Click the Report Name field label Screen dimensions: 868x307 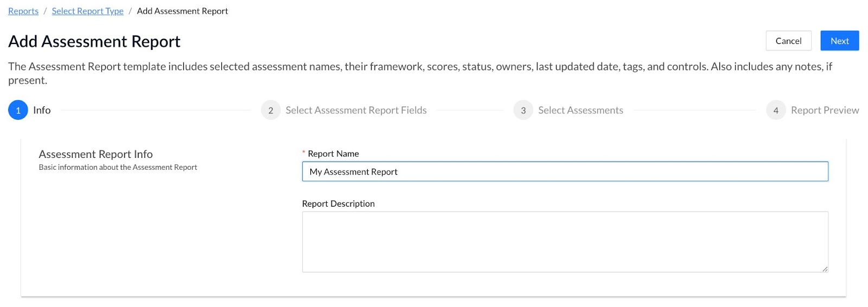pyautogui.click(x=333, y=153)
